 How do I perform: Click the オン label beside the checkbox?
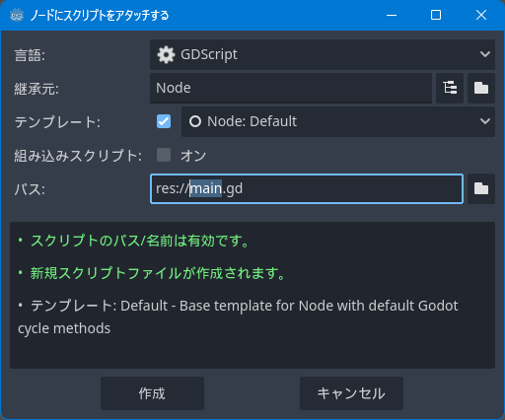pyautogui.click(x=193, y=156)
